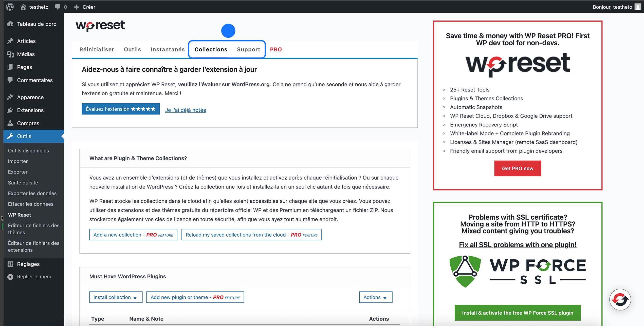Open Médias via its sidebar icon
The height and width of the screenshot is (326, 644).
[10, 54]
